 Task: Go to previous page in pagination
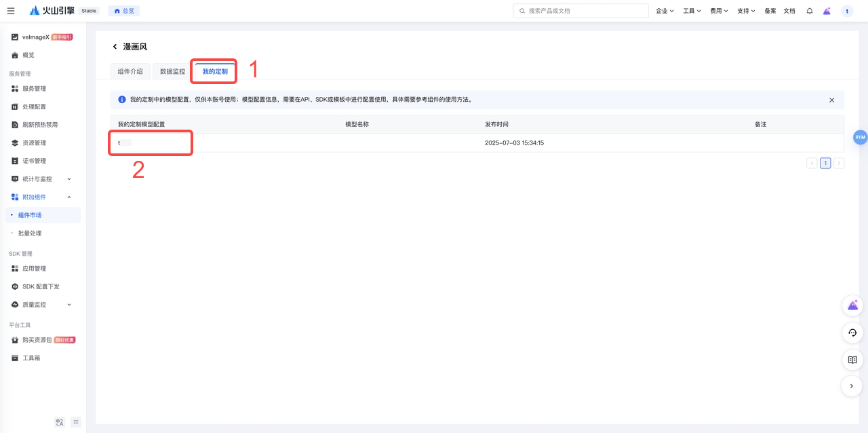point(812,163)
